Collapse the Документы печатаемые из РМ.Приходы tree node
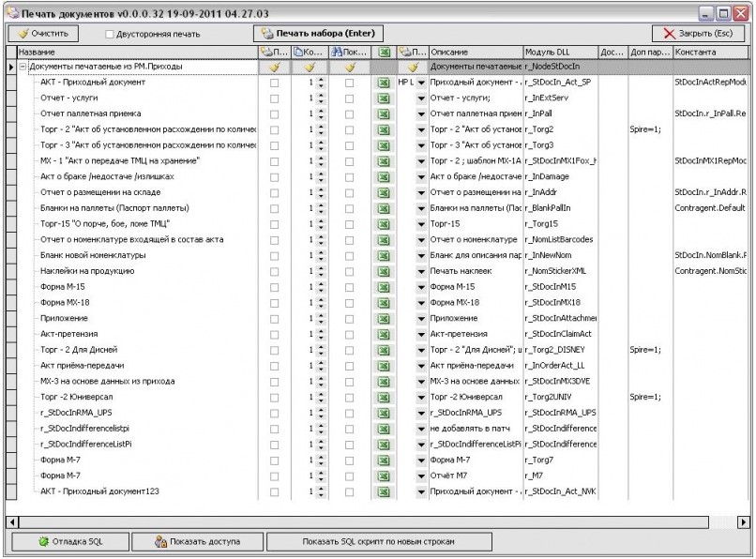The width and height of the screenshot is (756, 559). tap(23, 68)
